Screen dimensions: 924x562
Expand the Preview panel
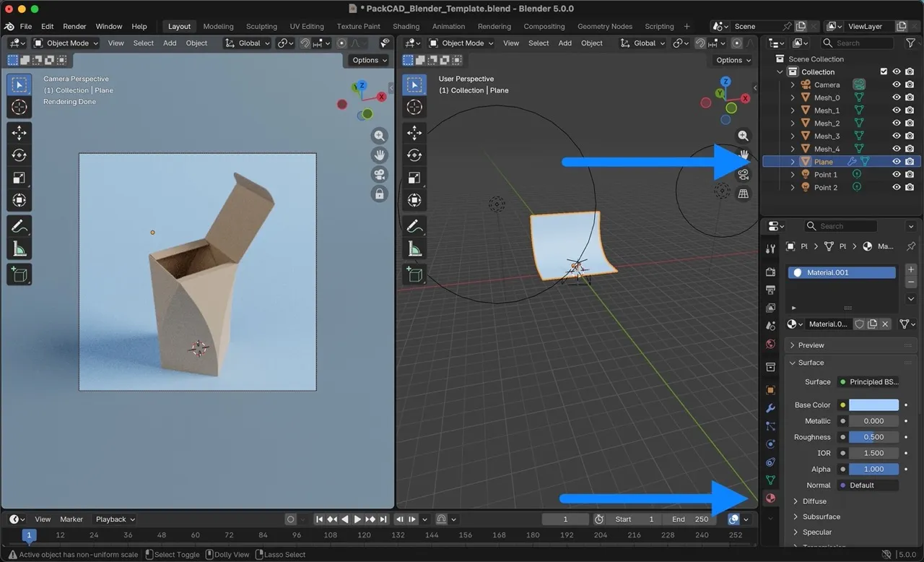(x=811, y=345)
